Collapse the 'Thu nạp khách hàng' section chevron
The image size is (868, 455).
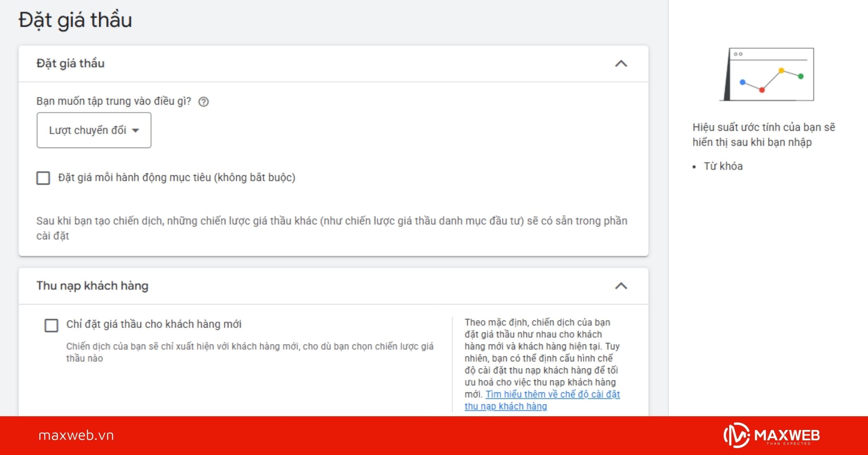point(621,286)
